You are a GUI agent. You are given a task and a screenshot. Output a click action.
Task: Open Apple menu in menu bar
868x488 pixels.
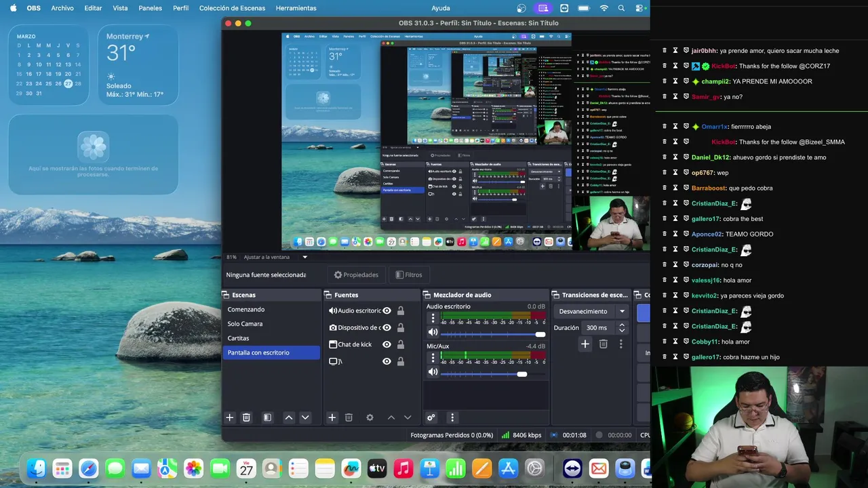tap(13, 8)
